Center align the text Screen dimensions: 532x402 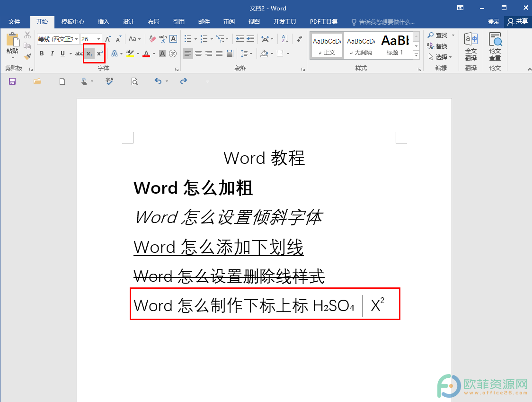[x=198, y=54]
